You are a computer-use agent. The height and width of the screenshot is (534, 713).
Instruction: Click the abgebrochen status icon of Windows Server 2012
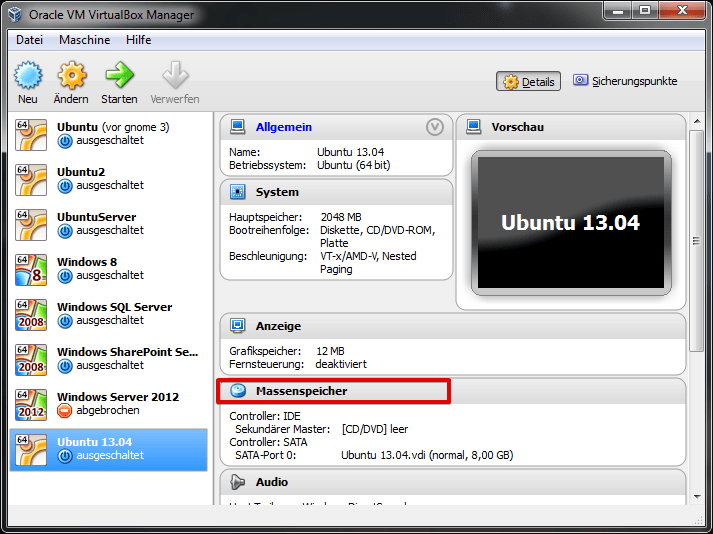click(x=65, y=411)
